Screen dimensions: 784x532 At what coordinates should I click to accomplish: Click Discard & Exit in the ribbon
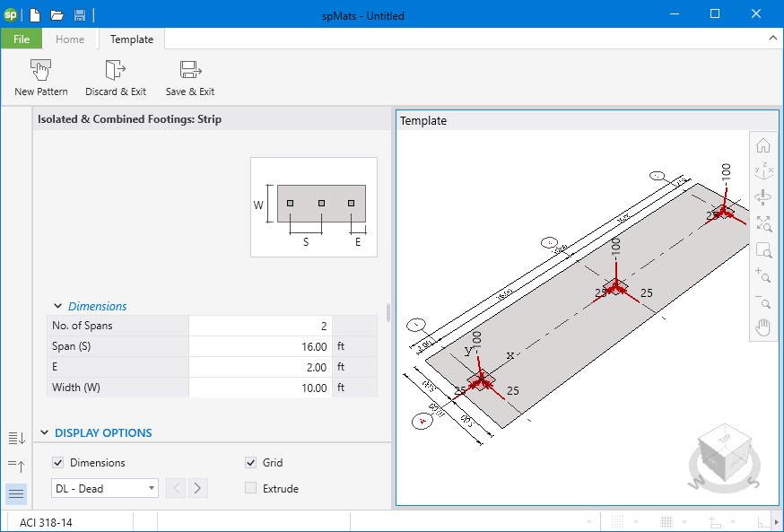coord(115,71)
